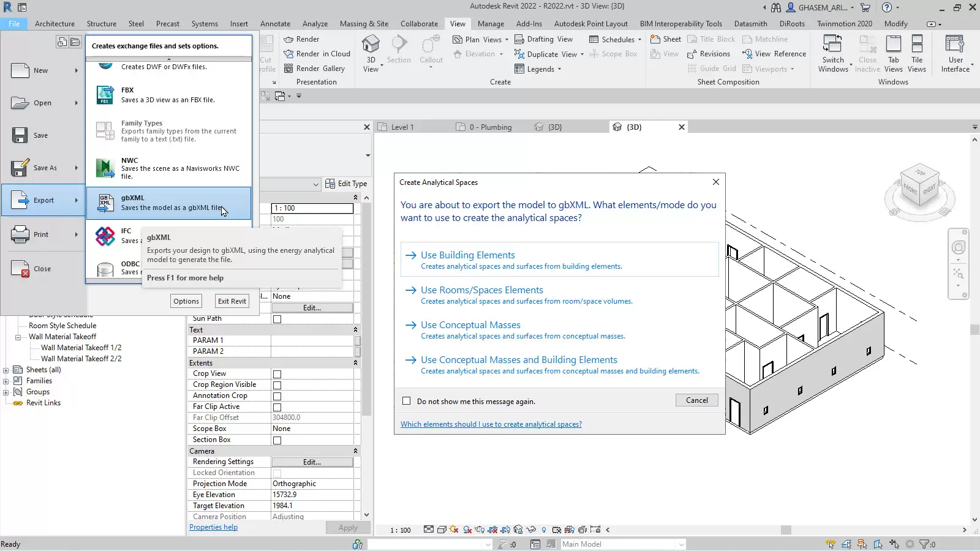Click Use Building Elements option
The width and height of the screenshot is (980, 551).
(x=467, y=255)
